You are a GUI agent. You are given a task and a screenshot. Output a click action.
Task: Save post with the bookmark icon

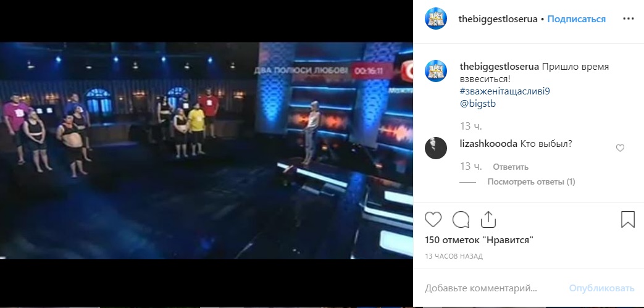pos(628,220)
